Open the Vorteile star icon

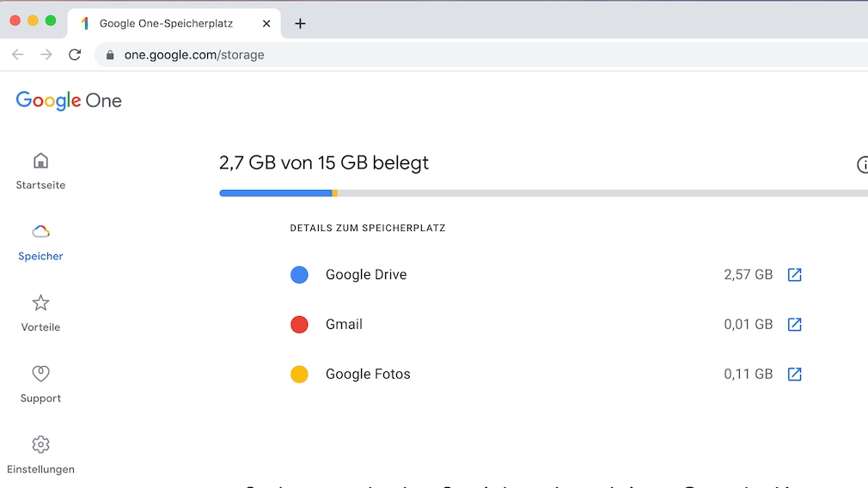(x=40, y=302)
